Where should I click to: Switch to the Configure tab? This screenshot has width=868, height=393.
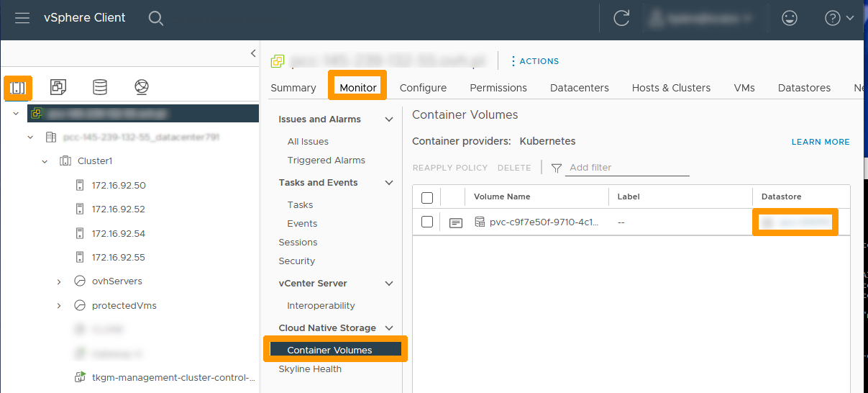click(x=423, y=88)
